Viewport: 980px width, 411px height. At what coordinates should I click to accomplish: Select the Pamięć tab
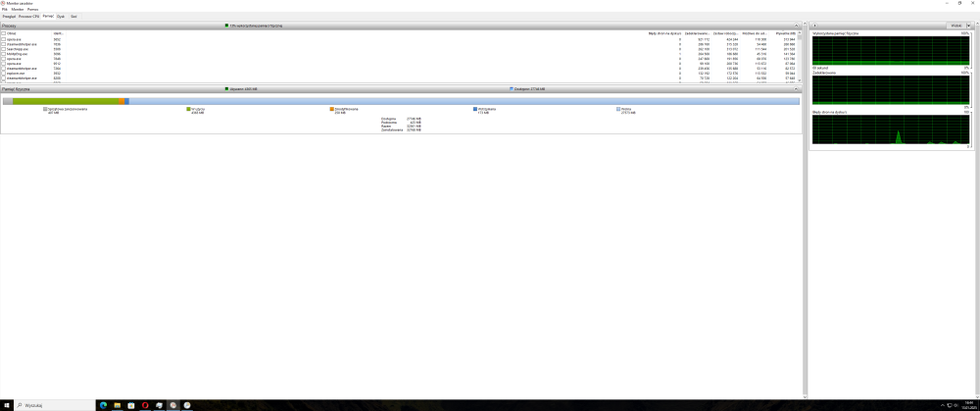(48, 16)
